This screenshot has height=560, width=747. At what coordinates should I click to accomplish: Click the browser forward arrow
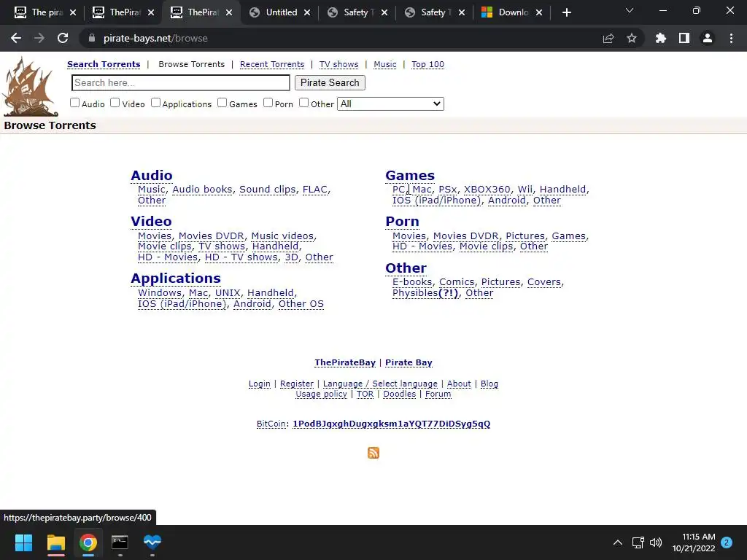39,38
